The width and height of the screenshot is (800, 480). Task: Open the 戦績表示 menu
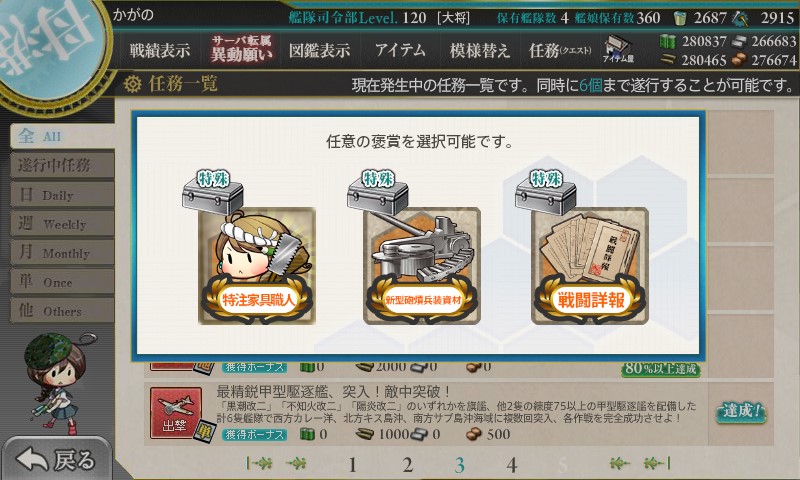click(160, 50)
